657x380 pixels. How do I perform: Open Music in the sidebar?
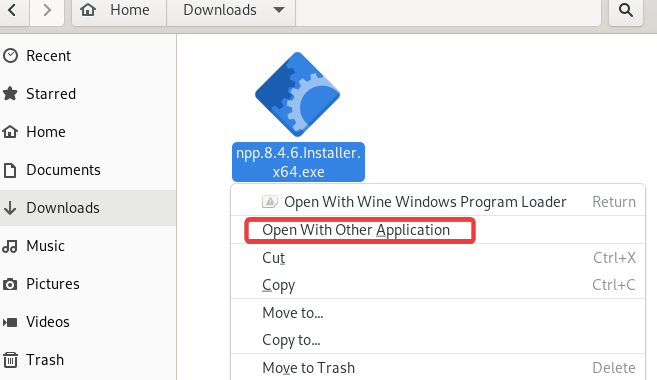click(88, 246)
